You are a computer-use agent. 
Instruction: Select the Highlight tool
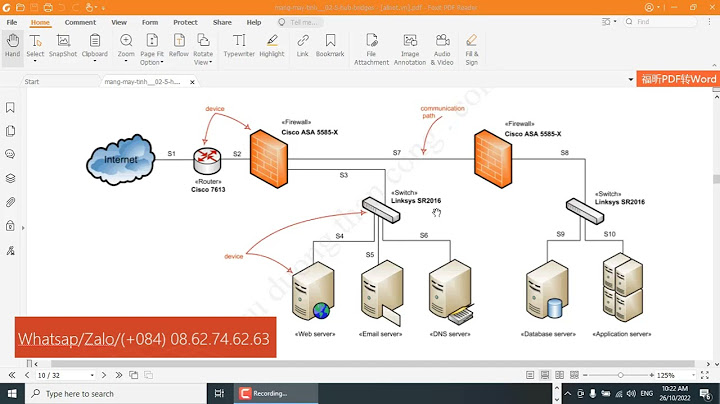point(272,45)
